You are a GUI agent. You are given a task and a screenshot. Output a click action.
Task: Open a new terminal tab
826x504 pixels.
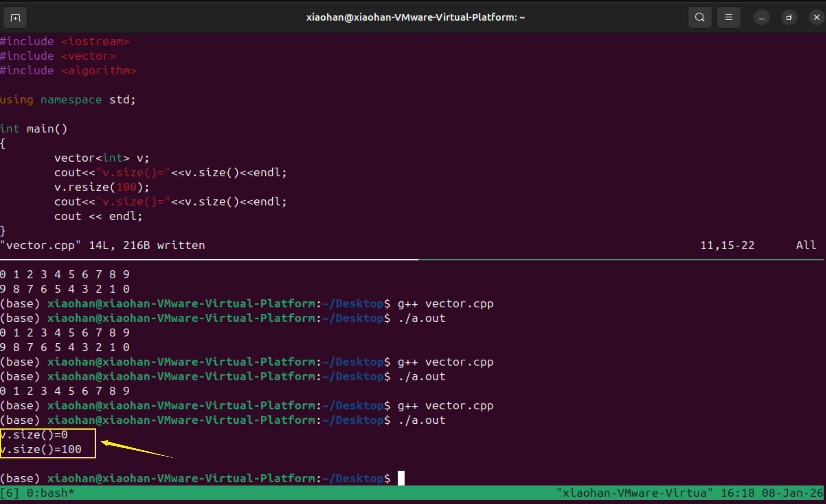point(15,18)
